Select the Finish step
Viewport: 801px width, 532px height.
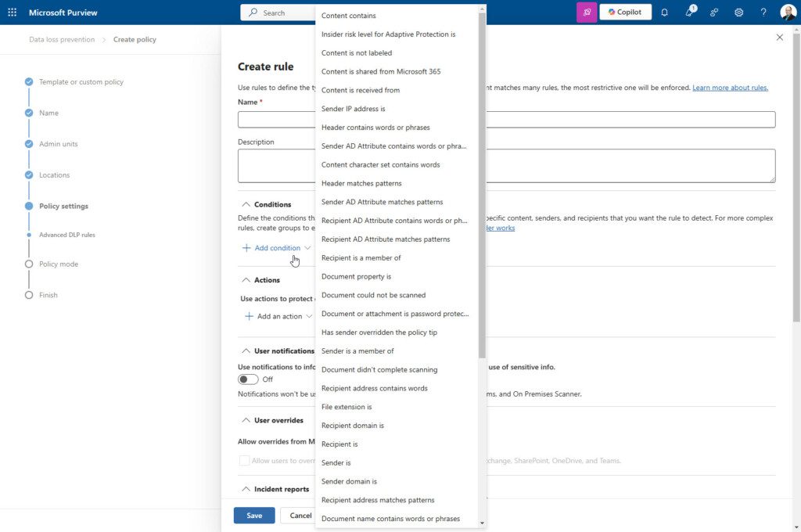tap(48, 295)
